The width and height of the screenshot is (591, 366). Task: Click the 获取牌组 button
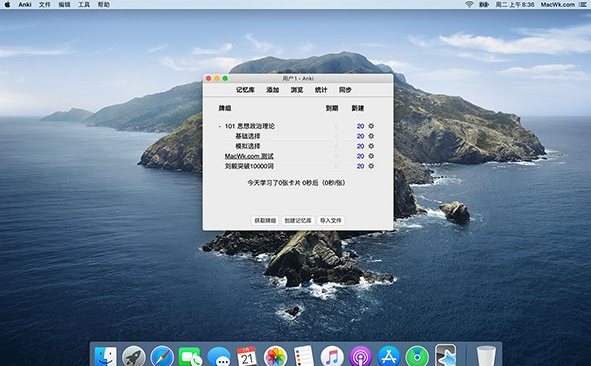click(x=265, y=221)
